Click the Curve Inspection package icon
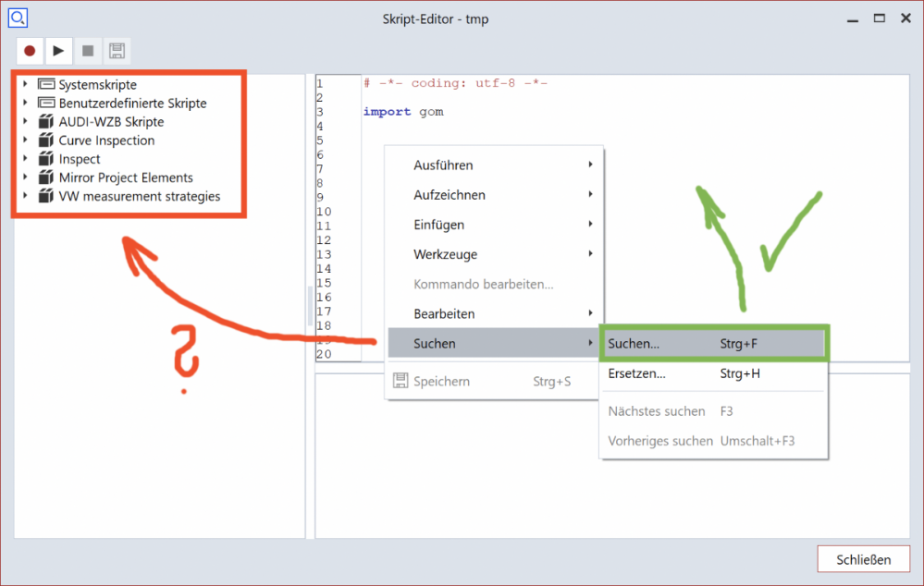Viewport: 924px width, 586px height. click(46, 140)
